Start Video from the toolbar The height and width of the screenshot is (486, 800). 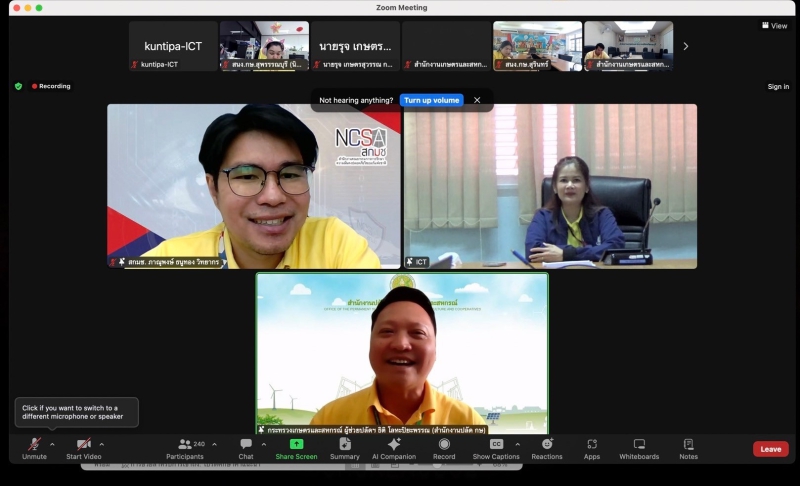tap(84, 449)
